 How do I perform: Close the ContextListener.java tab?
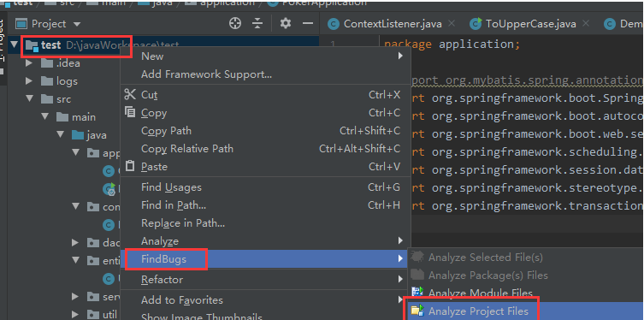tap(452, 23)
